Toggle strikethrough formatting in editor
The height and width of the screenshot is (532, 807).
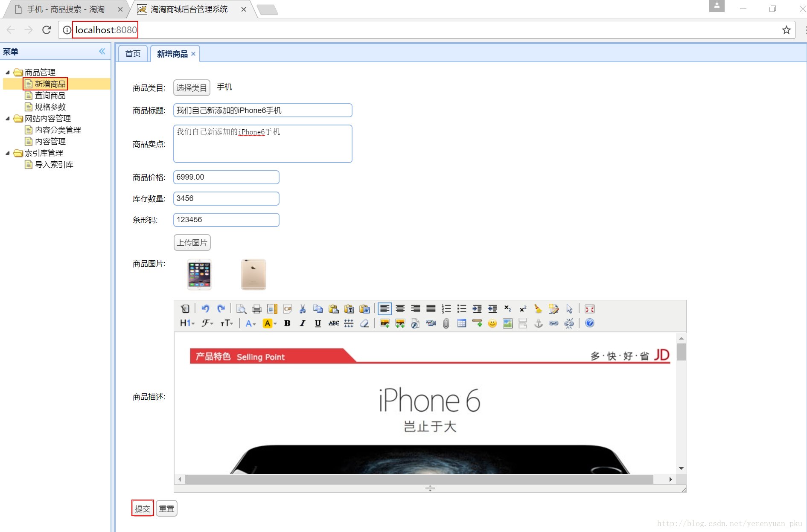point(333,323)
